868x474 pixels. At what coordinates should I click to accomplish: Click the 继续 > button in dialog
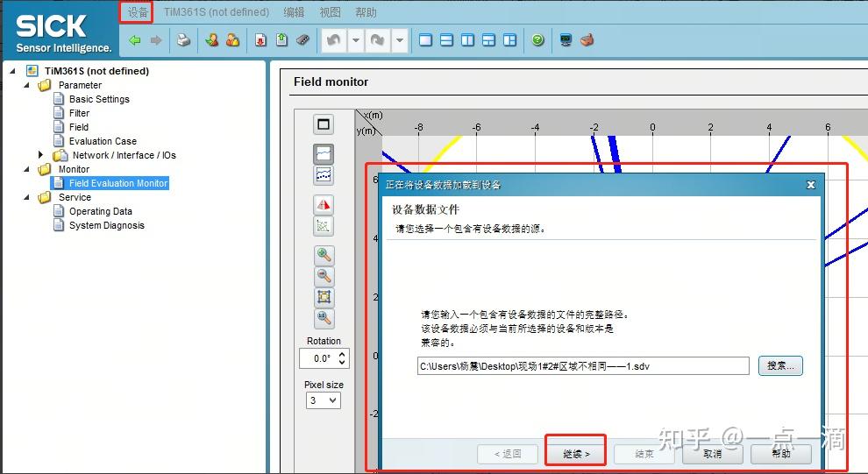click(576, 454)
